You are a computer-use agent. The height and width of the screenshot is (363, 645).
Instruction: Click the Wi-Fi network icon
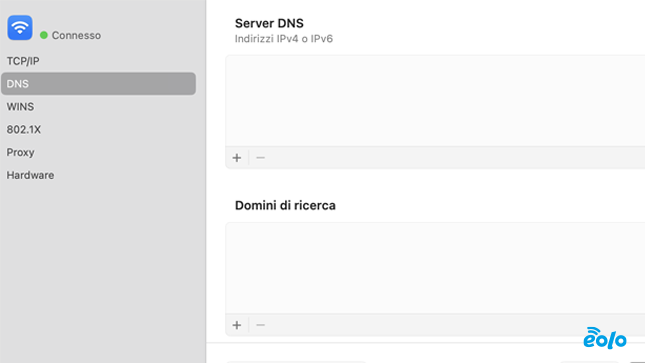pyautogui.click(x=20, y=28)
